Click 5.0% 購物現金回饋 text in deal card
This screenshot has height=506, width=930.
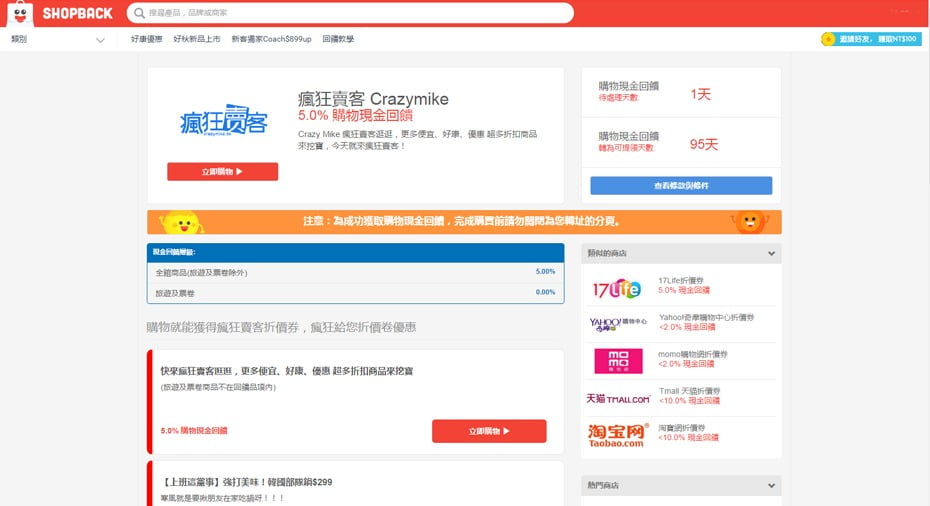[x=194, y=431]
